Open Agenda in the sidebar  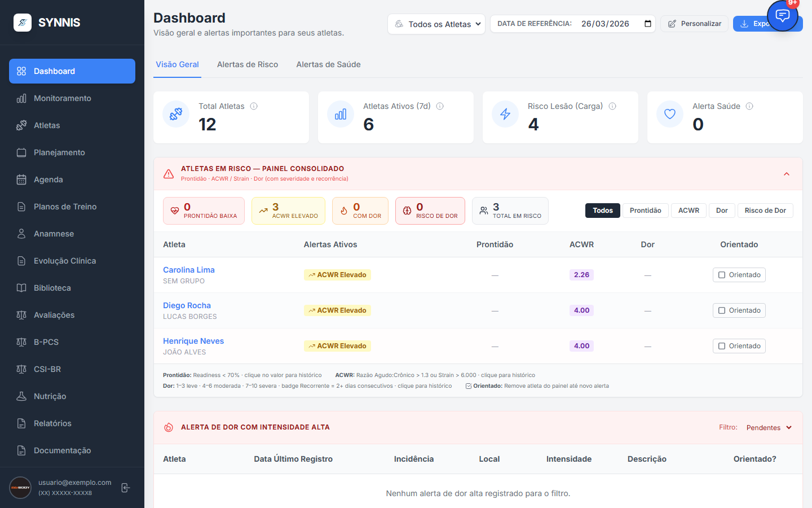pyautogui.click(x=72, y=179)
